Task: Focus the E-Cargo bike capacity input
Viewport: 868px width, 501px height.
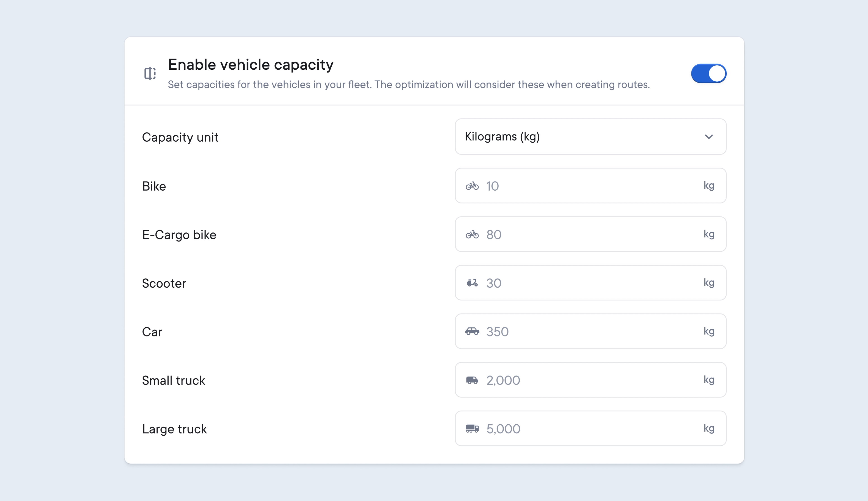Action: point(590,234)
